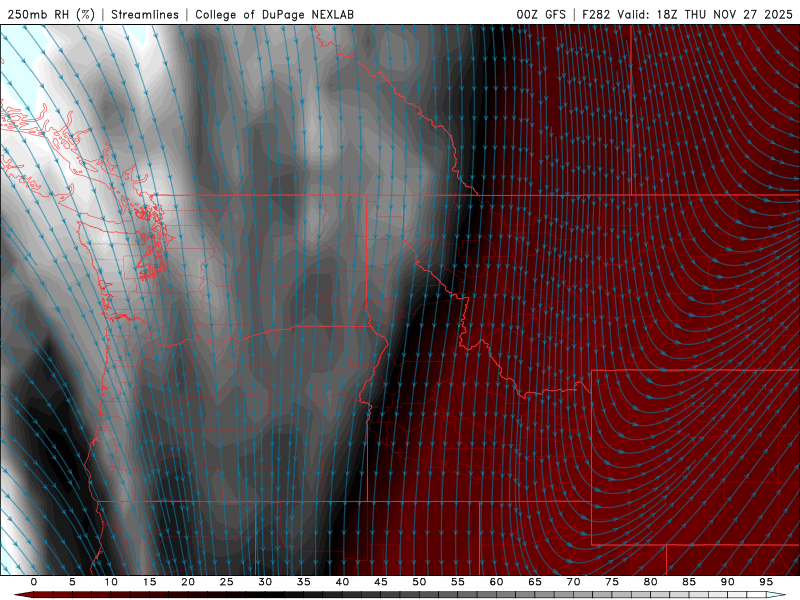This screenshot has width=800, height=600.
Task: Click "Valid: 18Z THU NOV 27 2025" text
Action: (705, 14)
